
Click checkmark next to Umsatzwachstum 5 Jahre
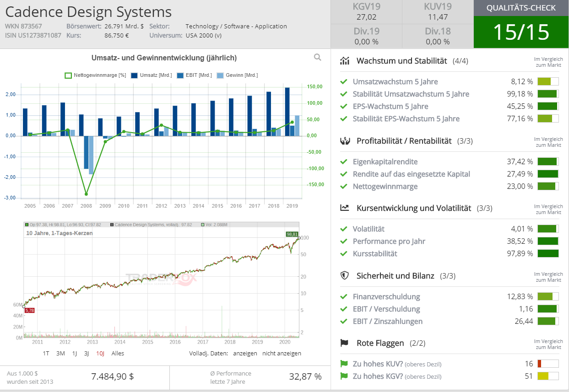(344, 82)
